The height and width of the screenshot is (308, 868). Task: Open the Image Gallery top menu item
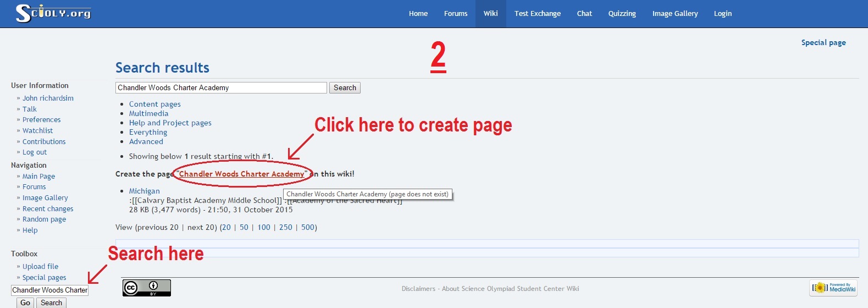pyautogui.click(x=675, y=14)
